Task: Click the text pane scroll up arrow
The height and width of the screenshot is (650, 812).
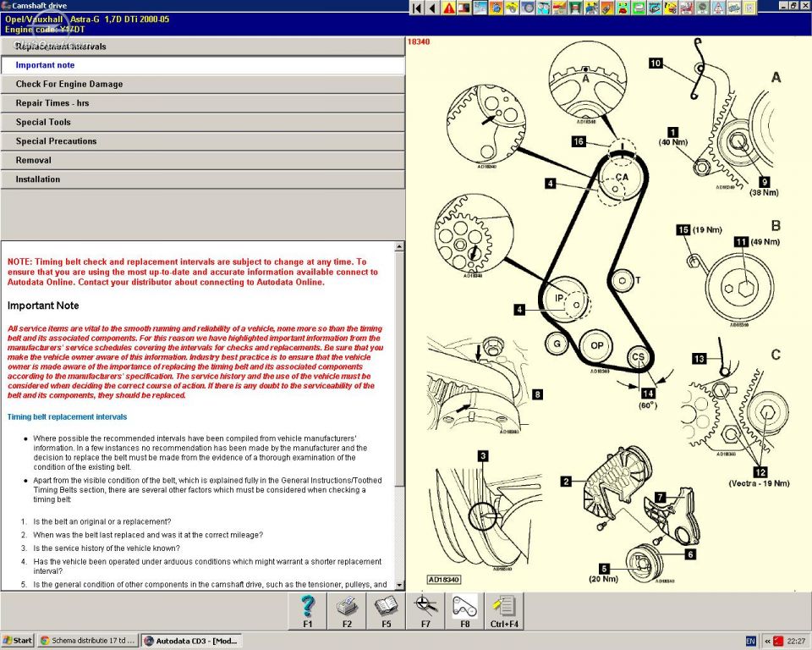Action: [x=399, y=247]
